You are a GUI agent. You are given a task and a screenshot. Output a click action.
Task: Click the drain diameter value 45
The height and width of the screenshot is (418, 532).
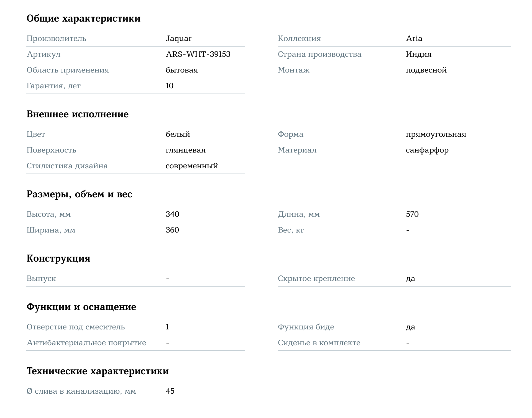point(170,391)
